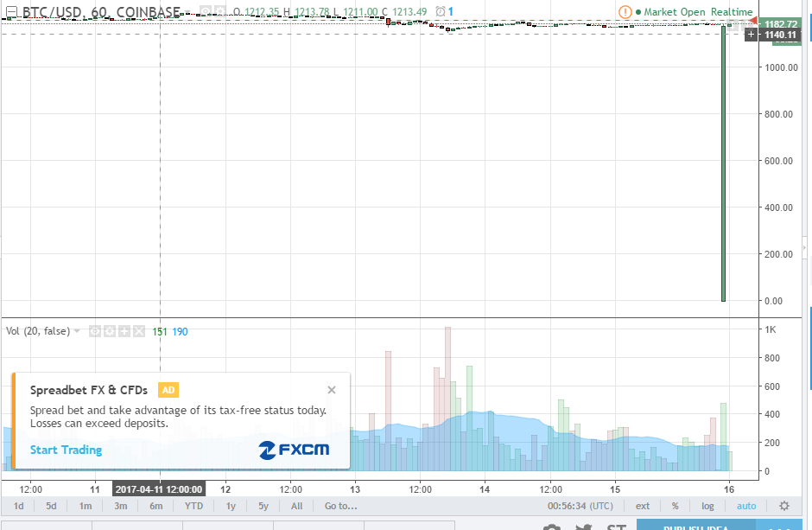
Task: Click Open value 1212.35 in legend
Action: point(262,12)
